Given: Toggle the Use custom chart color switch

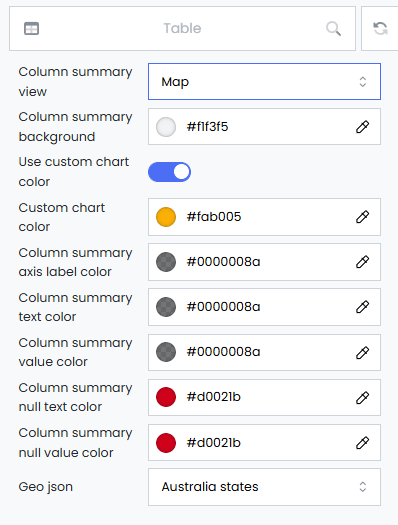Looking at the screenshot, I should click(169, 172).
